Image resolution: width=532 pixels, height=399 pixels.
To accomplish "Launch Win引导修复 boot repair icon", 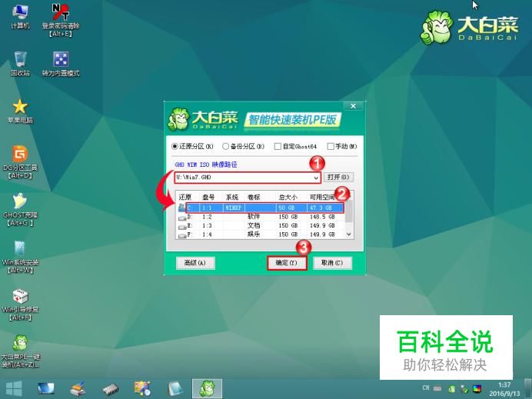I will (x=20, y=304).
